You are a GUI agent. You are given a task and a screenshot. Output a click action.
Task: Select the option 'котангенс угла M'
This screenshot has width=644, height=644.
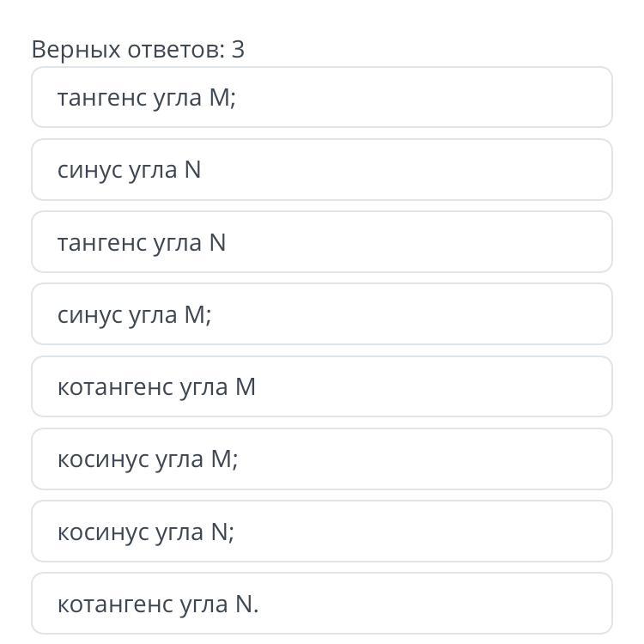(x=321, y=387)
